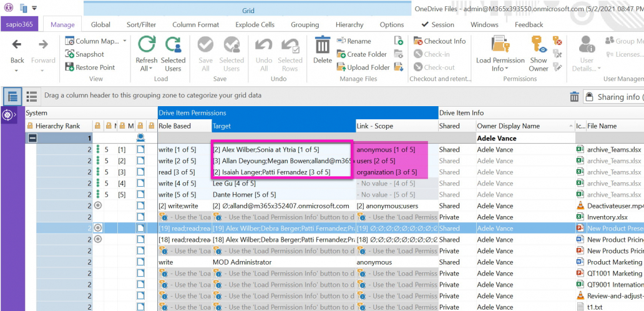Click the Link - Scope column header

tap(397, 126)
